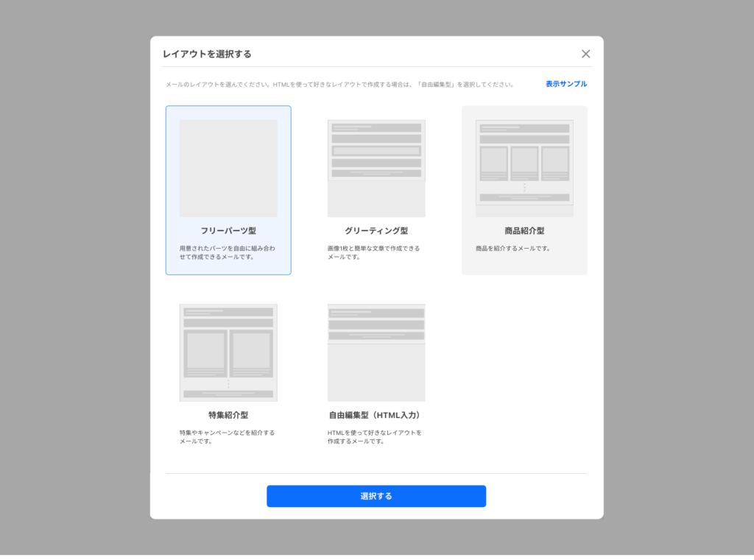Select the 特集紹介型 two-column layout thumbnail
754x560 pixels.
tap(228, 352)
